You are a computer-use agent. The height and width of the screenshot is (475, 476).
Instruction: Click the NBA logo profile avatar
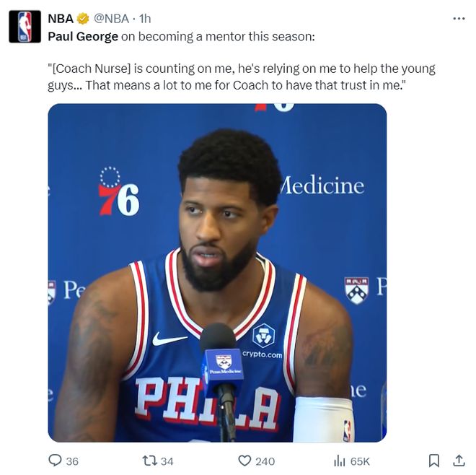click(x=25, y=27)
